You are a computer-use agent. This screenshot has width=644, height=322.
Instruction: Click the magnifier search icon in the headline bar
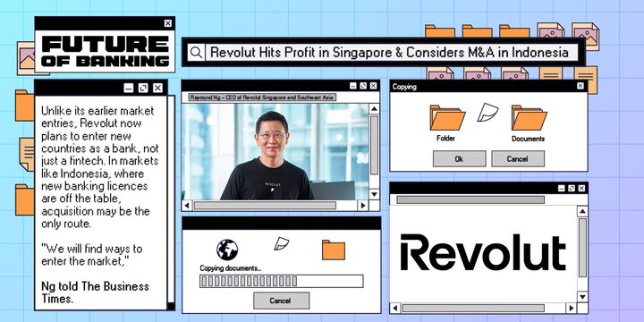tap(196, 53)
